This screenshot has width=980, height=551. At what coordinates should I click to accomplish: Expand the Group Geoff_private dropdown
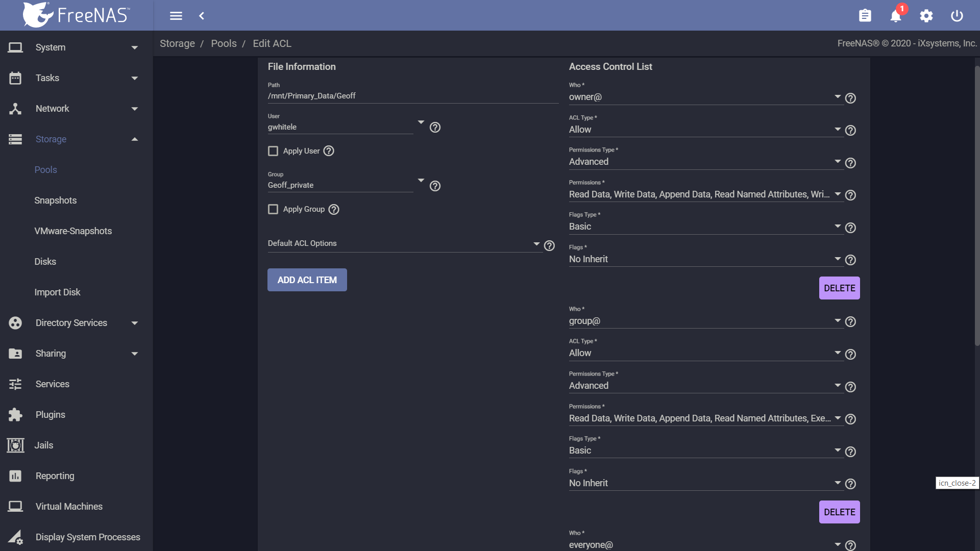pyautogui.click(x=346, y=185)
